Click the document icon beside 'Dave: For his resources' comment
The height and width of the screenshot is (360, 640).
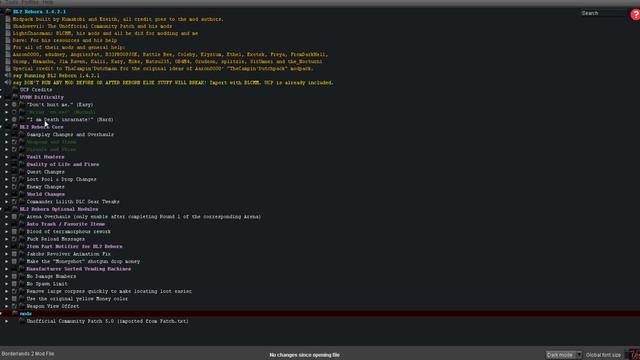click(x=8, y=40)
